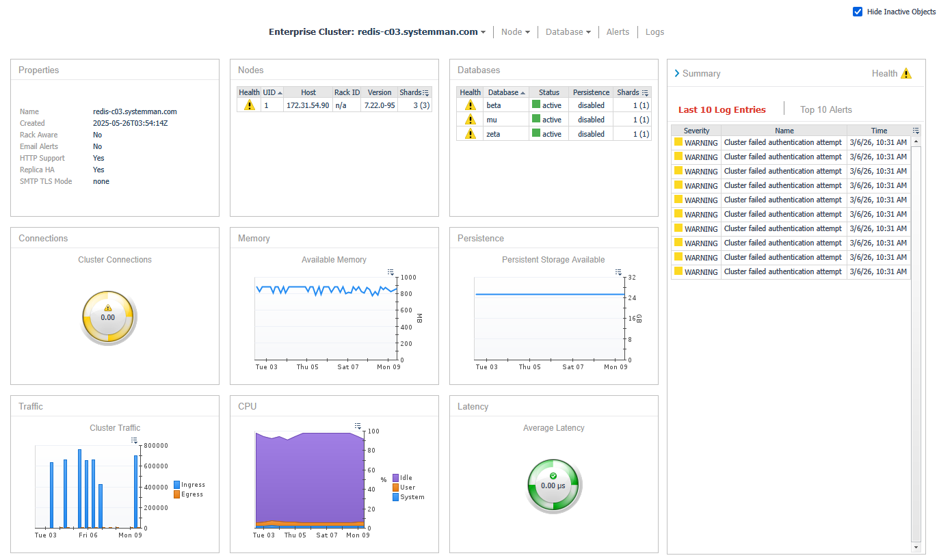Screen dimensions: 939x560
Task: Click the cluster name value redis-c03.systemman.com in Properties
Action: click(x=135, y=111)
